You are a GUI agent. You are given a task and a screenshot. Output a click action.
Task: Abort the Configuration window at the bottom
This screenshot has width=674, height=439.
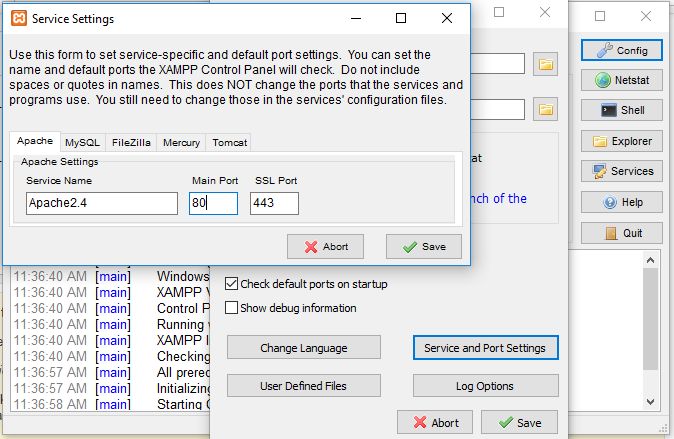[435, 423]
